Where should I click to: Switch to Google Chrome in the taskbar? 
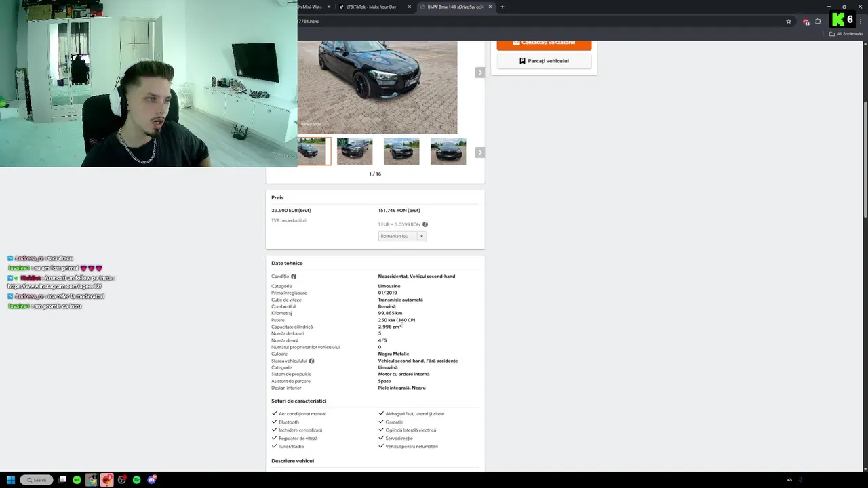92,480
